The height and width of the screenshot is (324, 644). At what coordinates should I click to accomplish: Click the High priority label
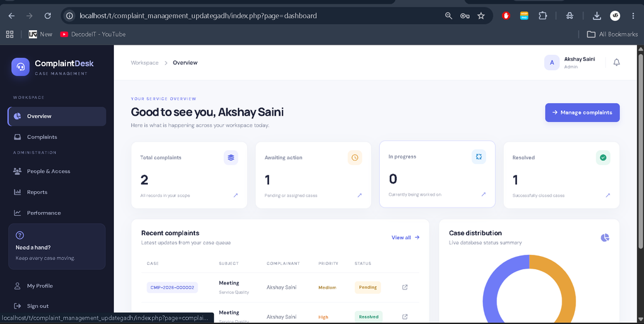click(323, 317)
